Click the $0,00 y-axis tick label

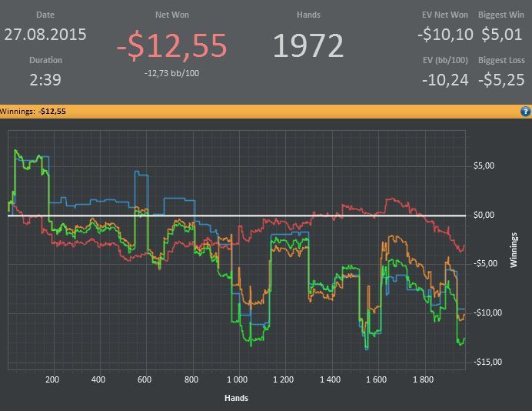484,215
